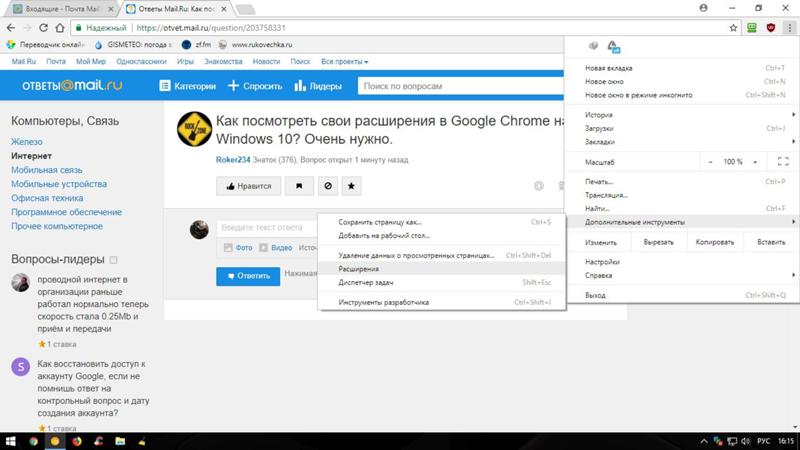Image resolution: width=800 pixels, height=450 pixels.
Task: Expand the Справка submenu
Action: click(682, 276)
